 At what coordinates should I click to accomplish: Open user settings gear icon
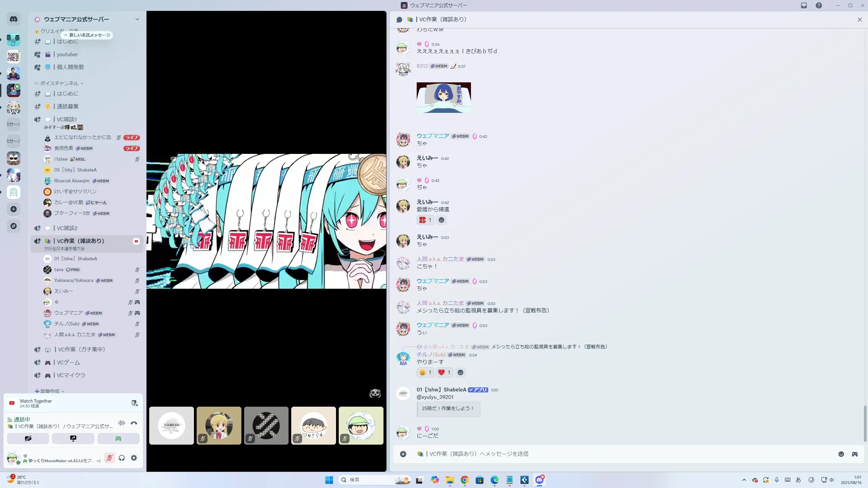tap(134, 458)
